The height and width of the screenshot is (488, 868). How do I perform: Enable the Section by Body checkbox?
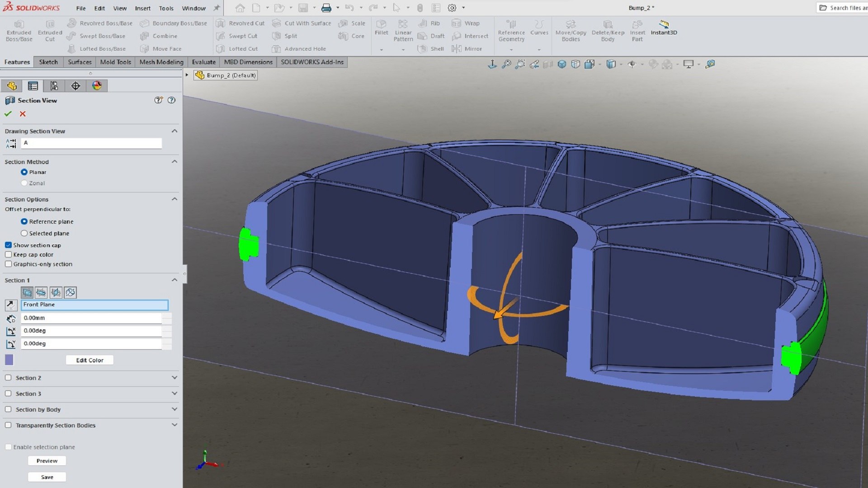click(8, 409)
